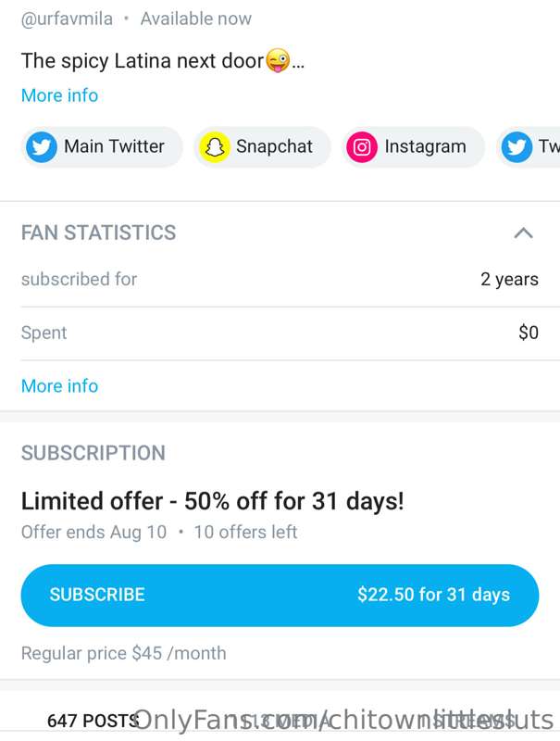560x741 pixels.
Task: Click the SUBSCRIBE button
Action: point(280,596)
